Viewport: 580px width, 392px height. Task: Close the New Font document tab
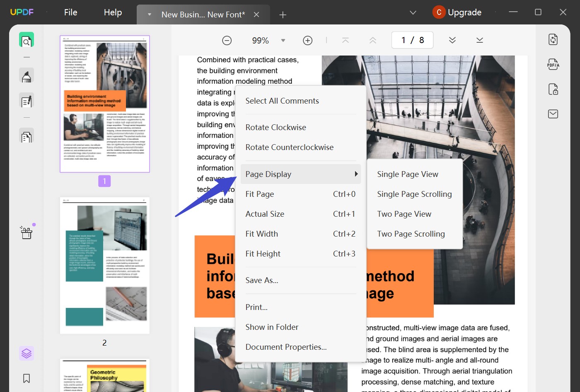(x=256, y=15)
